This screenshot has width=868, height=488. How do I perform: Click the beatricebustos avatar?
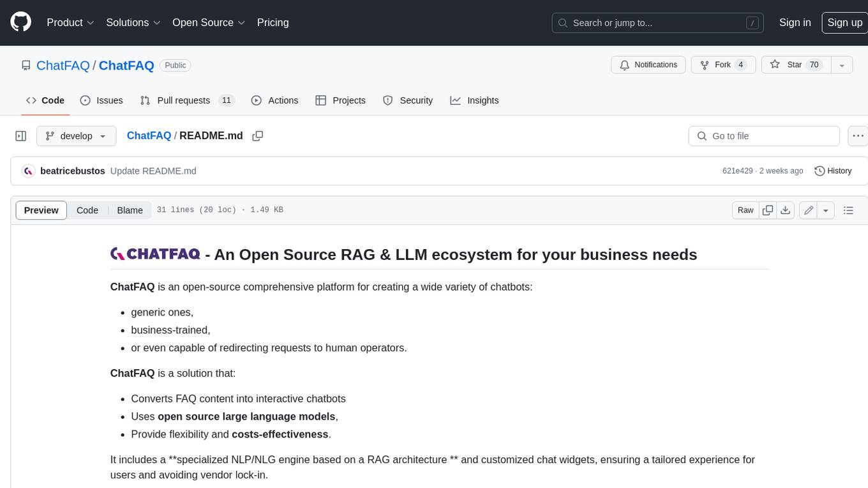click(x=28, y=171)
